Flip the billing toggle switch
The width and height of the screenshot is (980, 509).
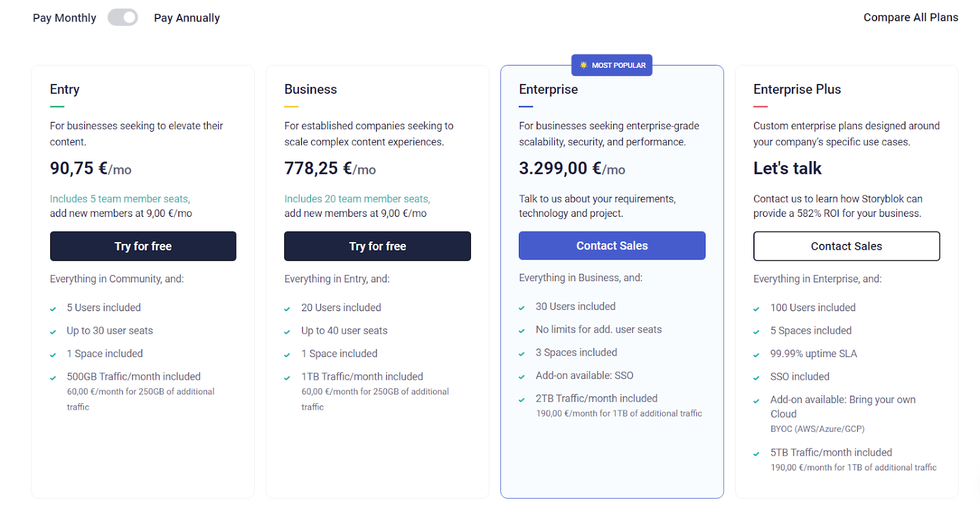tap(123, 17)
